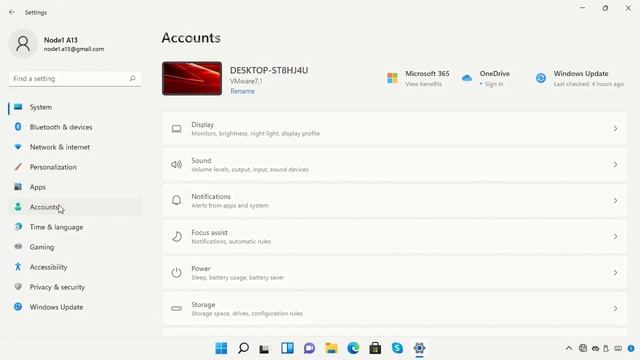Click the Display monitor icon
Screen dimensions: 640x360
tap(176, 129)
